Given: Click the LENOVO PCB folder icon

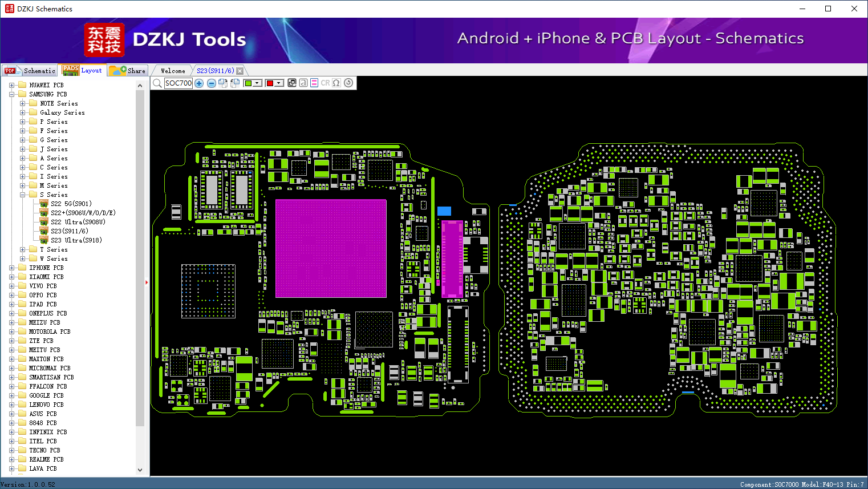Looking at the screenshot, I should tap(22, 405).
